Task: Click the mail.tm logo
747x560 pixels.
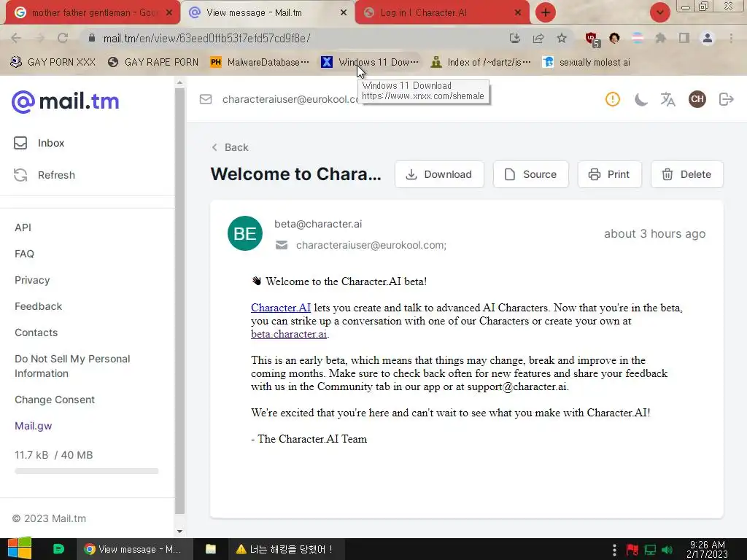Action: pos(65,101)
